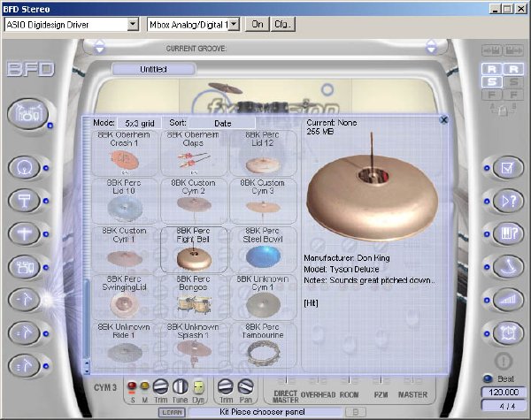Image resolution: width=531 pixels, height=420 pixels.
Task: Toggle the left F button
Action: pos(492,95)
